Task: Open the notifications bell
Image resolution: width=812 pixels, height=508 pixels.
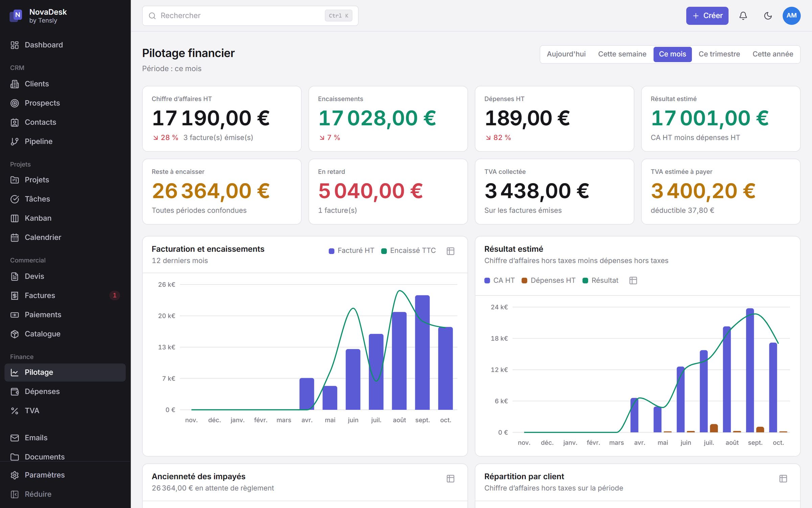Action: coord(743,16)
